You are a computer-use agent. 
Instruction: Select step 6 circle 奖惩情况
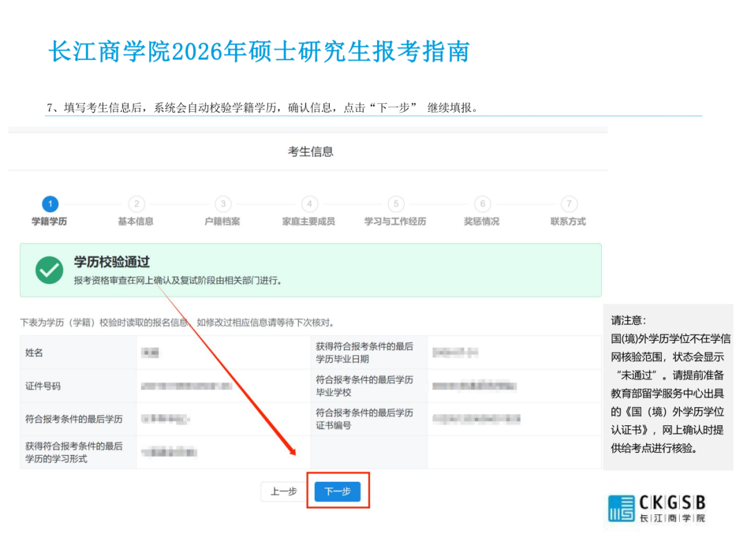pos(482,204)
